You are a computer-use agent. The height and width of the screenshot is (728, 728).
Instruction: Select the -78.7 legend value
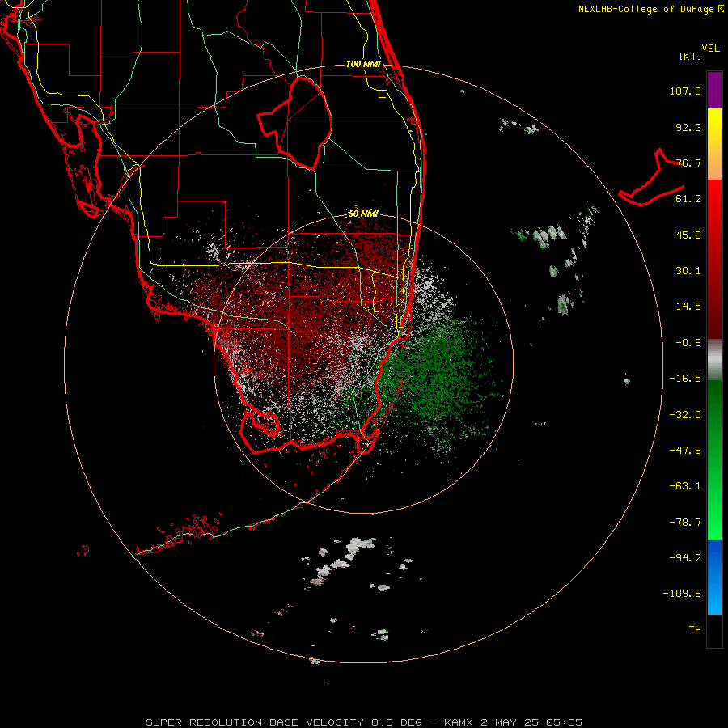(685, 523)
